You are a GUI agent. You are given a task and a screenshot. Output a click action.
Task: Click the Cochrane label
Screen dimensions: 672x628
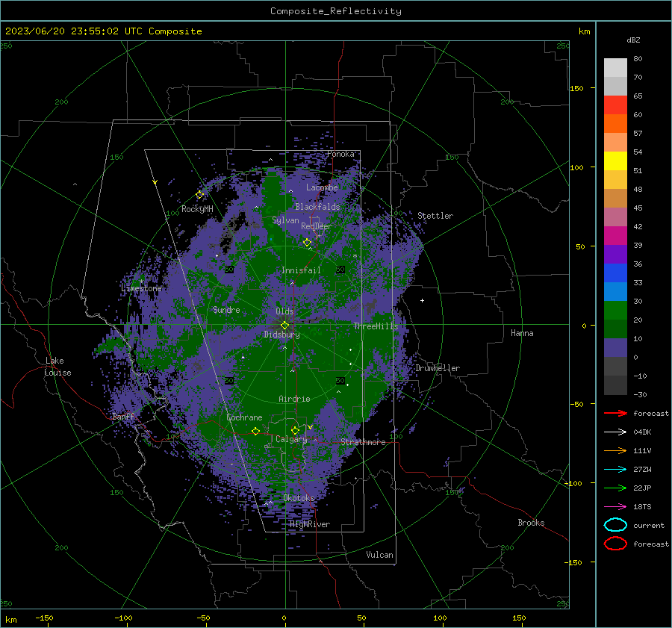(x=244, y=417)
